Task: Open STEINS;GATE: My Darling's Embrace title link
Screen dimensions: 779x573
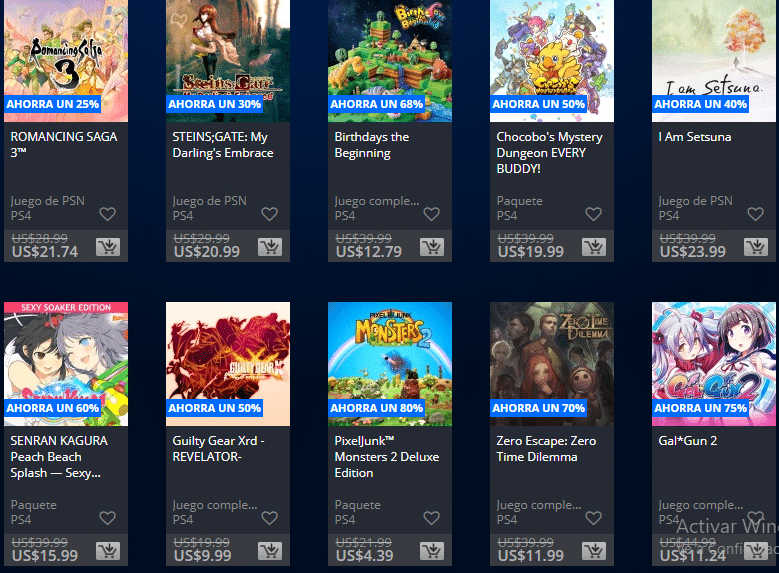Action: click(223, 145)
